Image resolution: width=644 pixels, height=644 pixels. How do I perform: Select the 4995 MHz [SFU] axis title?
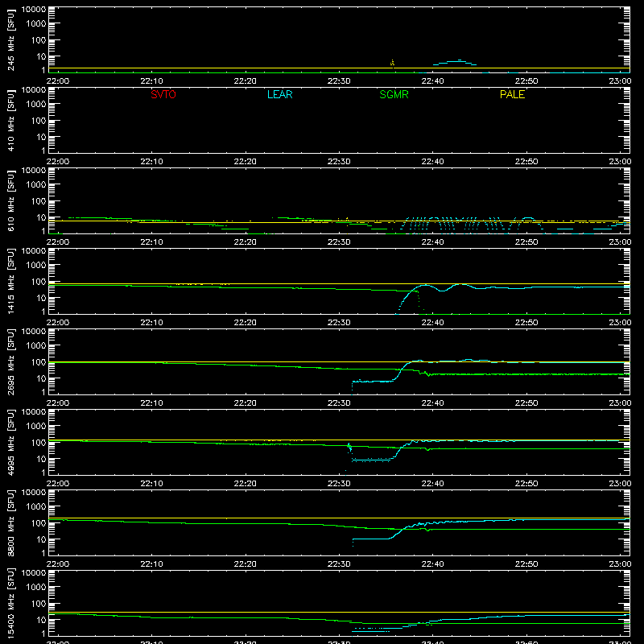pyautogui.click(x=11, y=442)
